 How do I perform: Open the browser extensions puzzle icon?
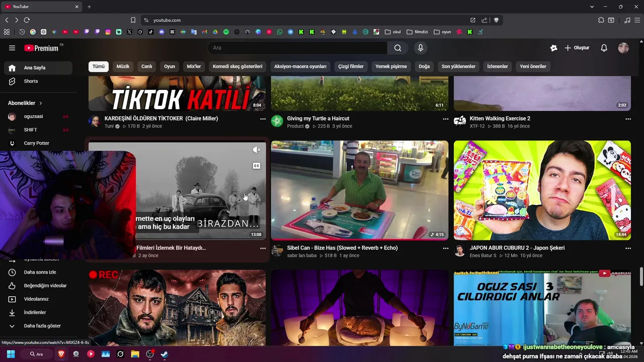click(x=601, y=20)
